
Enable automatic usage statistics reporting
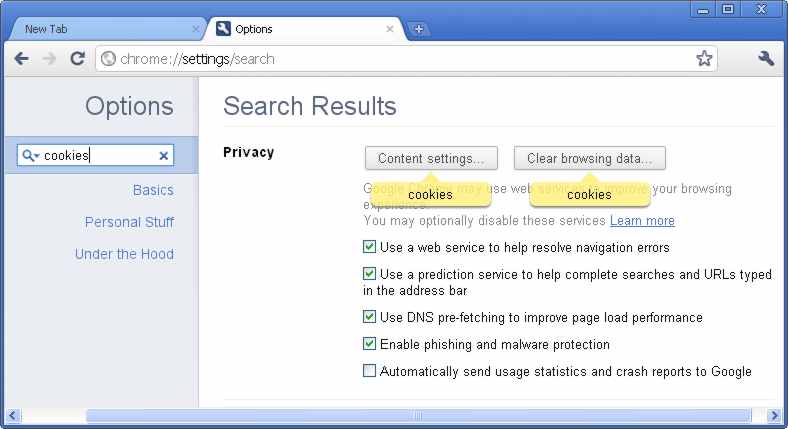click(370, 371)
